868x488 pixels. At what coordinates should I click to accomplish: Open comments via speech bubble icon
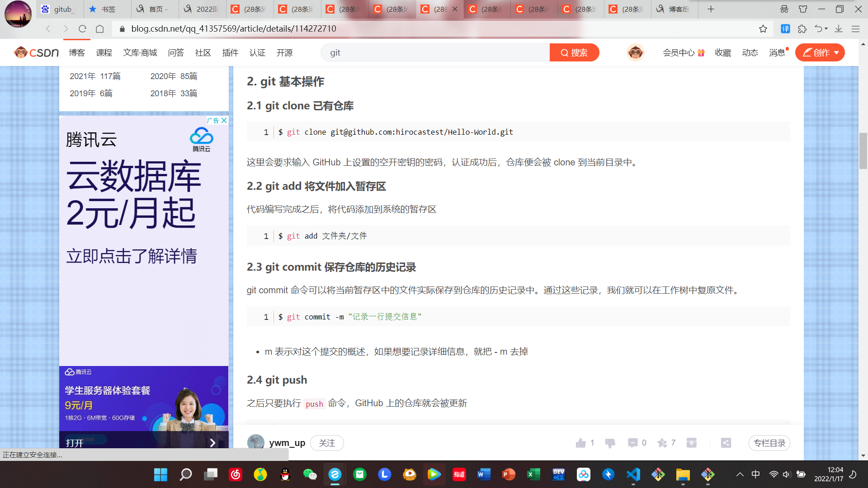tap(632, 443)
